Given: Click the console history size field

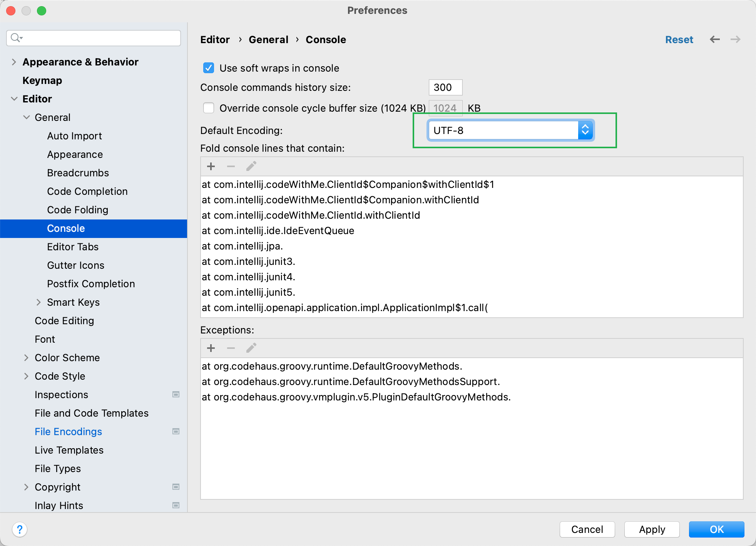Looking at the screenshot, I should click(x=445, y=87).
